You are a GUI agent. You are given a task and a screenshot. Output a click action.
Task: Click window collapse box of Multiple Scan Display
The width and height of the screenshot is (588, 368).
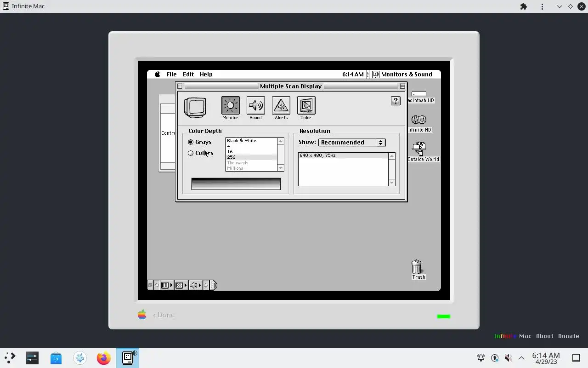coord(402,86)
